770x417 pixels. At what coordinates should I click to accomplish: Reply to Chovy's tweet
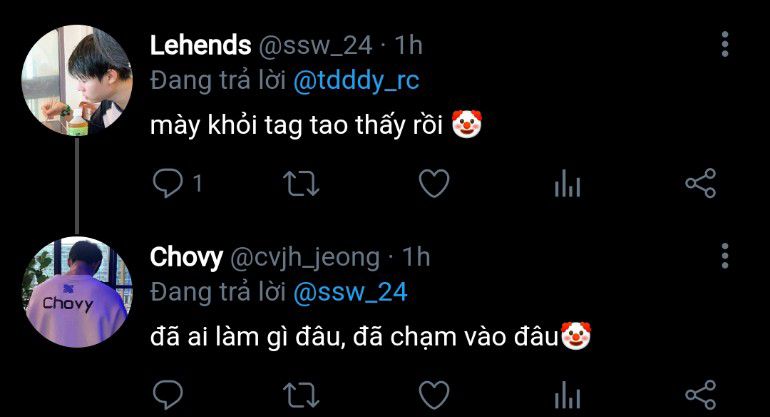[167, 394]
